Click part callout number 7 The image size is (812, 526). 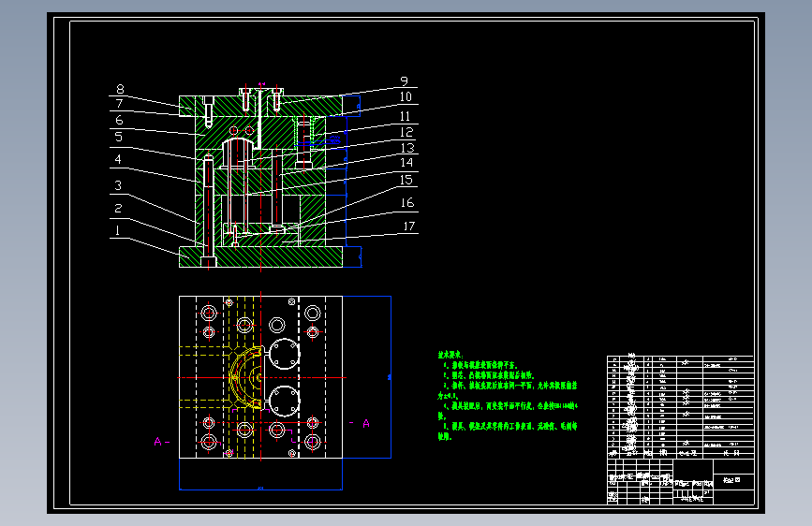point(119,104)
